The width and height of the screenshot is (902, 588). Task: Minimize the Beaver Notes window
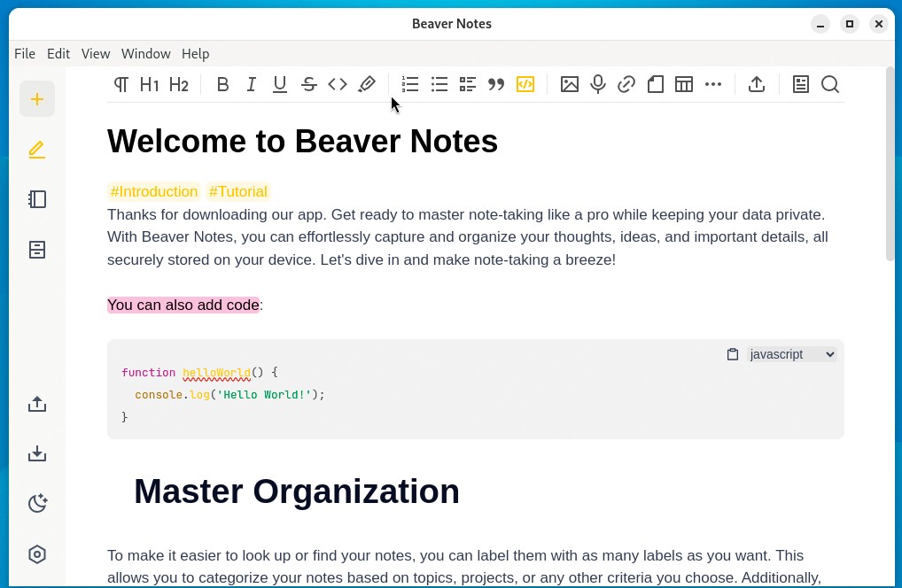click(820, 24)
